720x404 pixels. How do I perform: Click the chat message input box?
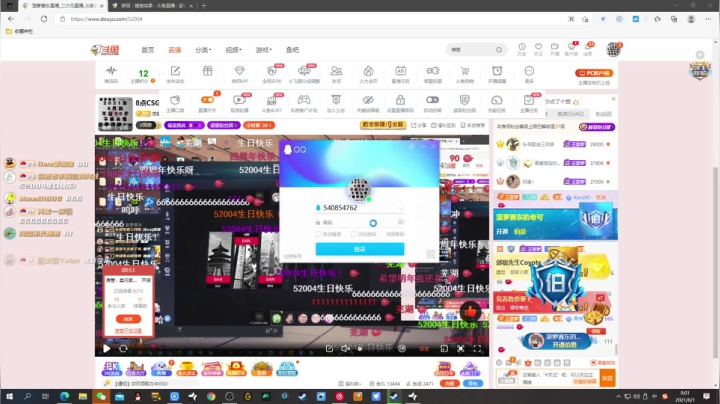tap(560, 378)
